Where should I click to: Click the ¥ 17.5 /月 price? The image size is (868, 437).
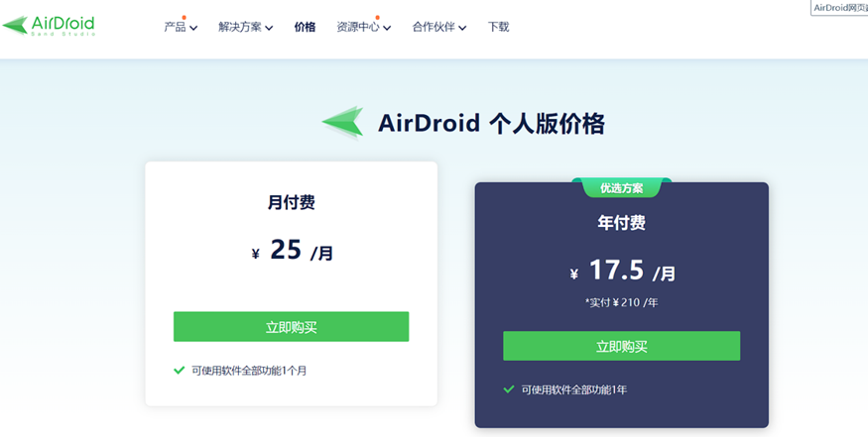tap(622, 271)
